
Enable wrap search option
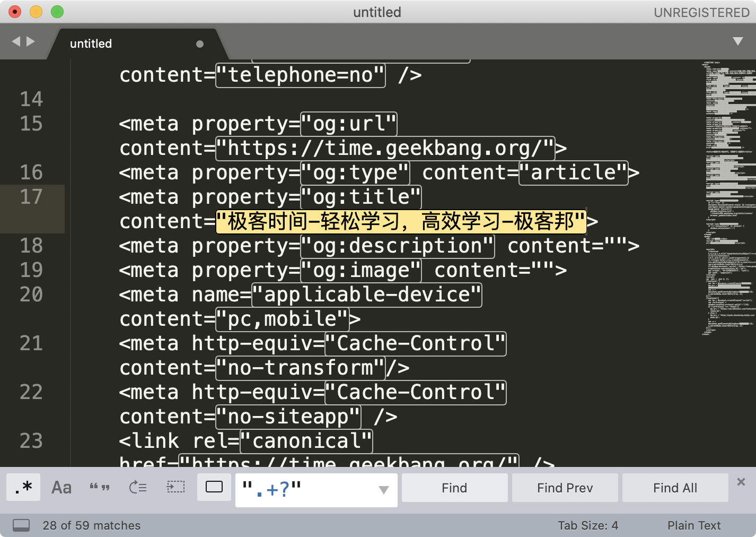(138, 487)
